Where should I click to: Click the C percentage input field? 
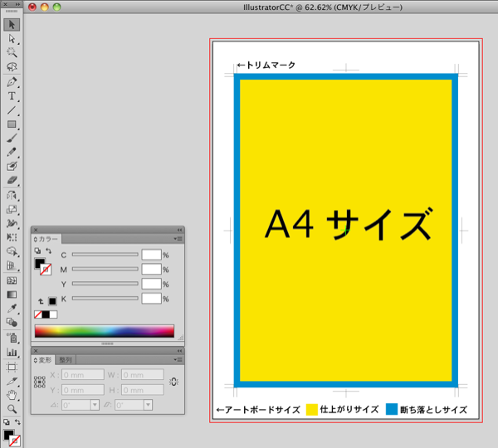pos(151,255)
